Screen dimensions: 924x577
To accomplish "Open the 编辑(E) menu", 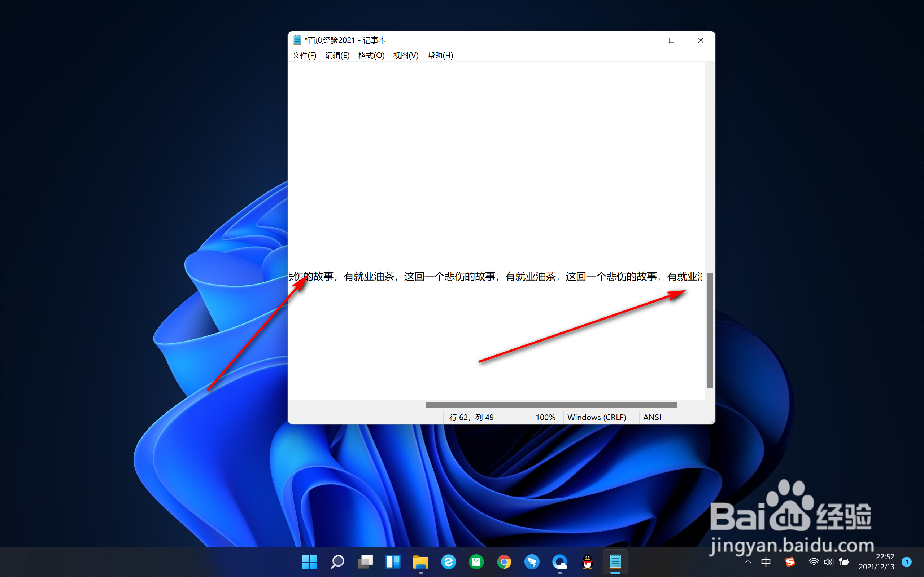I will (337, 55).
